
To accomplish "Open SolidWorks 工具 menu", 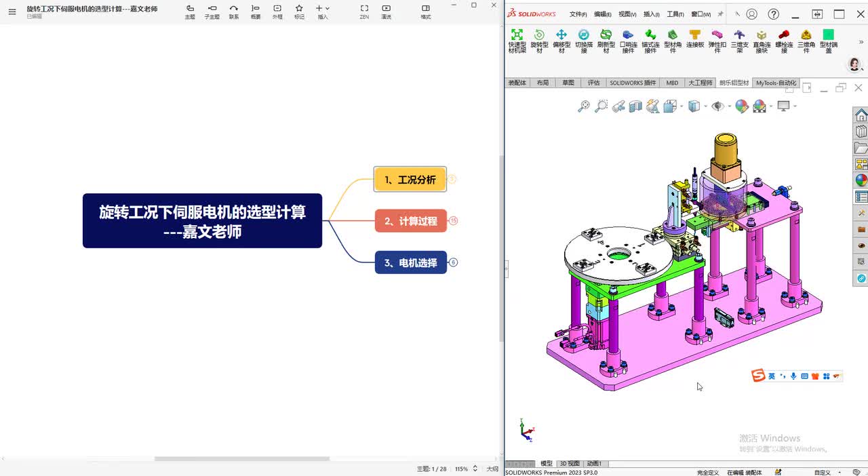I will click(x=675, y=14).
